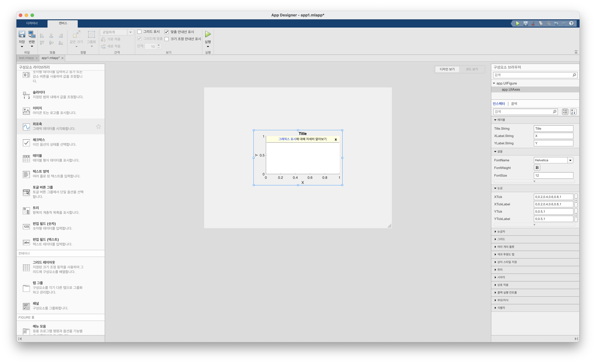Click the group-by-category icon in the inspector toolbar

(565, 112)
